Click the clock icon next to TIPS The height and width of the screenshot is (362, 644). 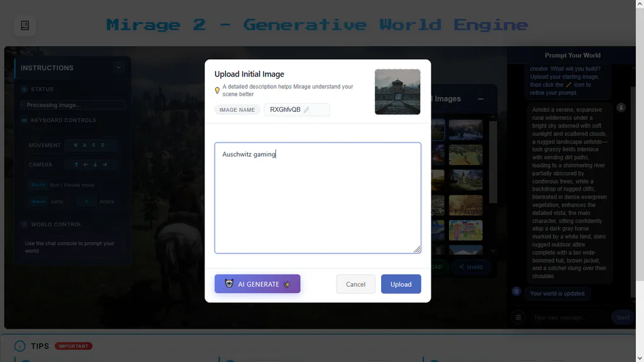coord(19,346)
